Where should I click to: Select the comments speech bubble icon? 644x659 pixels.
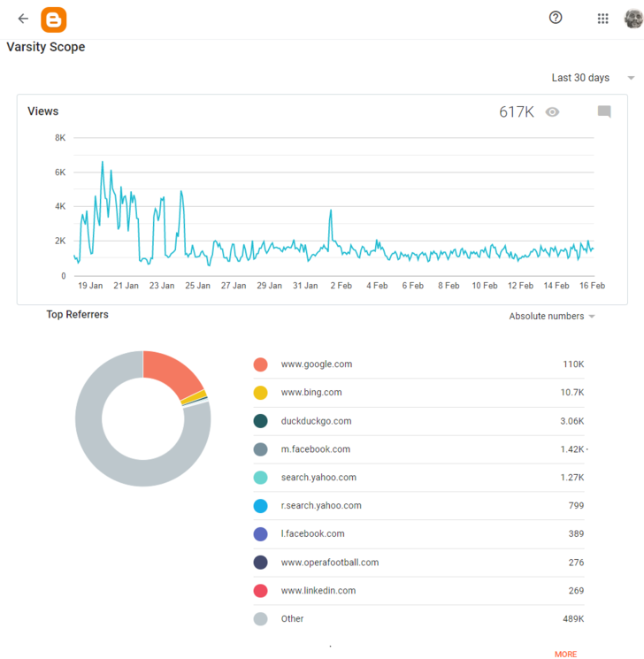pos(604,111)
